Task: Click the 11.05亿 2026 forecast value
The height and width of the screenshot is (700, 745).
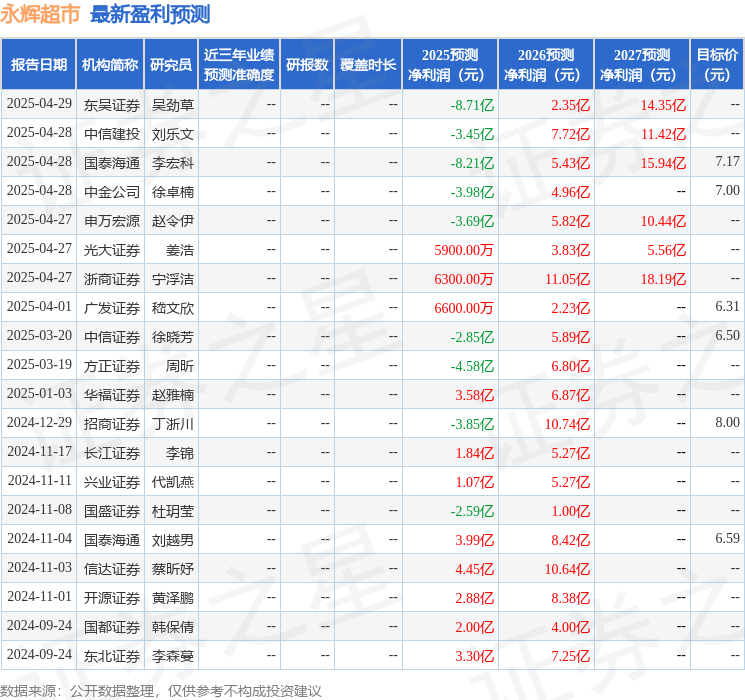Action: (567, 279)
